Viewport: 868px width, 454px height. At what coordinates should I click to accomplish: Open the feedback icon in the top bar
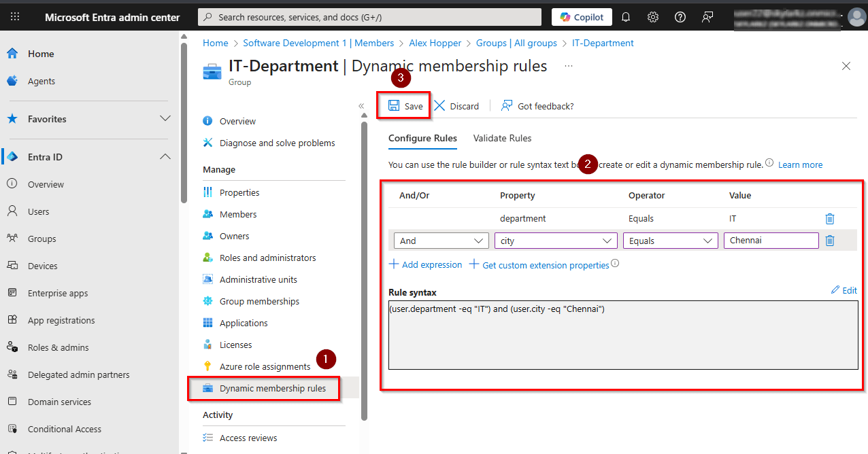707,16
